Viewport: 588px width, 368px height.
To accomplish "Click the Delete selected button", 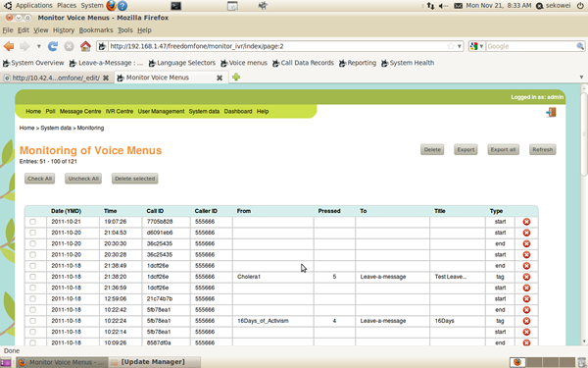I will point(135,179).
